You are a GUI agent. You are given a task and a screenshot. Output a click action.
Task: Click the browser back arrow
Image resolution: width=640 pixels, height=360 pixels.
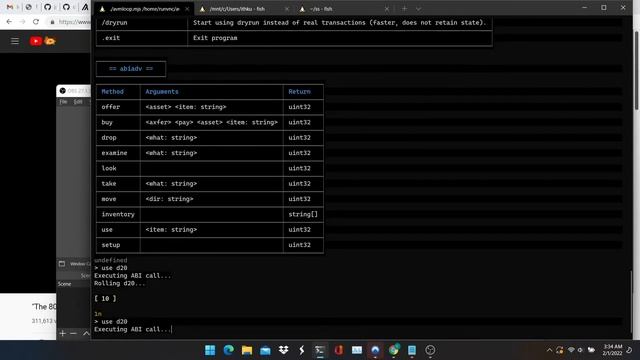[x=9, y=22]
